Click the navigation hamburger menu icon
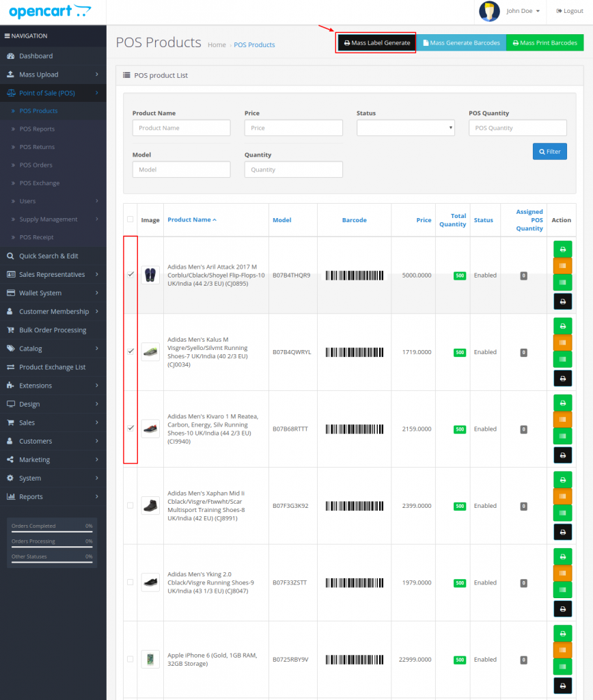 click(x=7, y=36)
